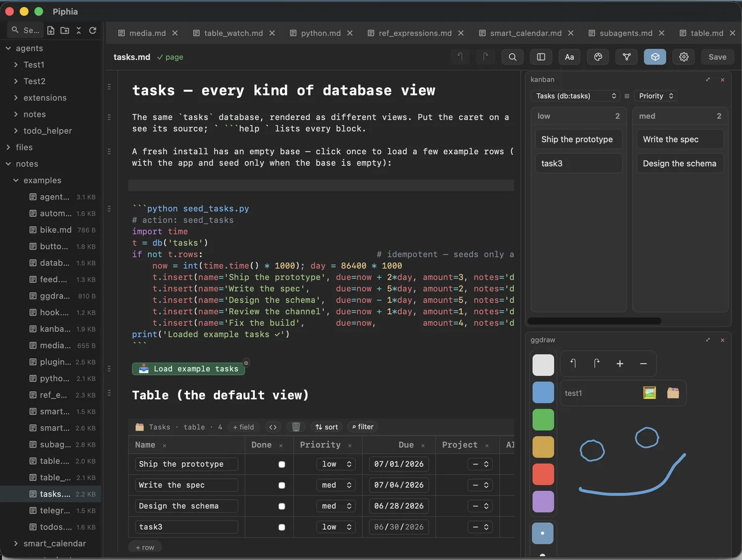742x560 pixels.
Task: Open search with the magnifier toolbar icon
Action: tap(512, 57)
